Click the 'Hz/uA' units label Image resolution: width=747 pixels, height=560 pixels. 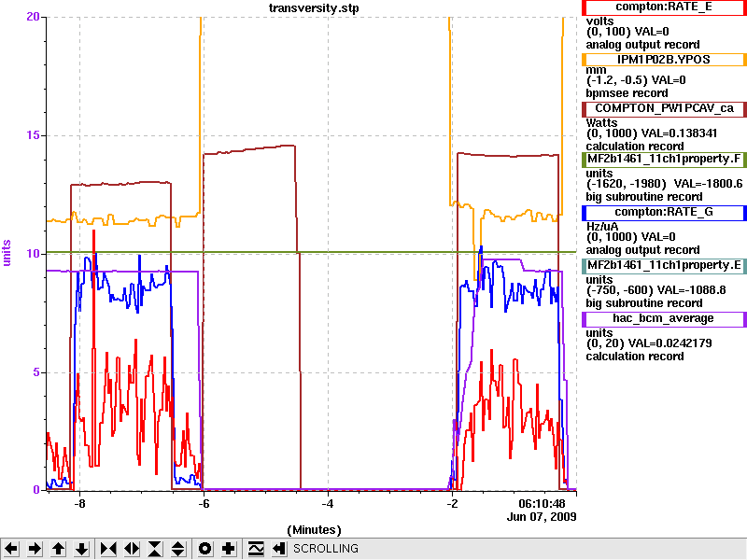pos(601,226)
